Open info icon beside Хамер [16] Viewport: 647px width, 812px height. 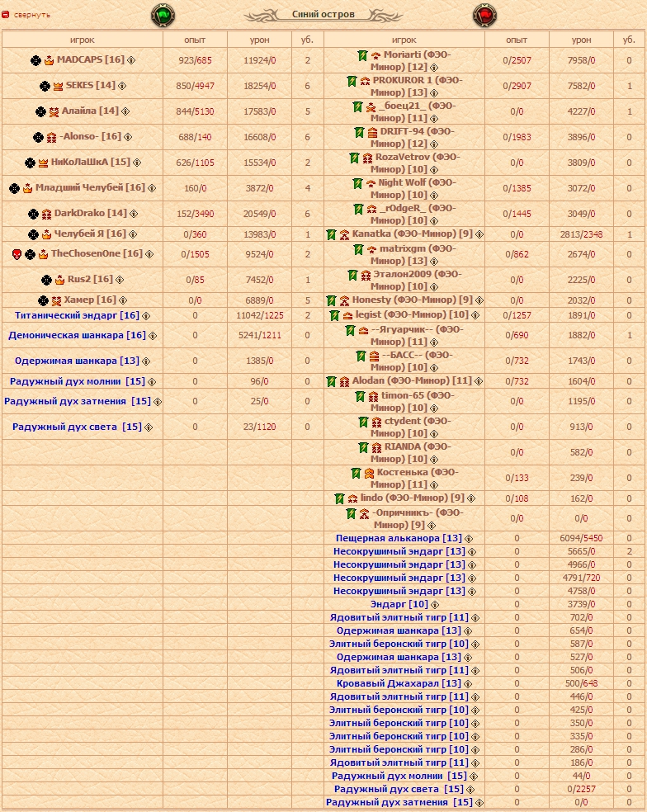(123, 300)
